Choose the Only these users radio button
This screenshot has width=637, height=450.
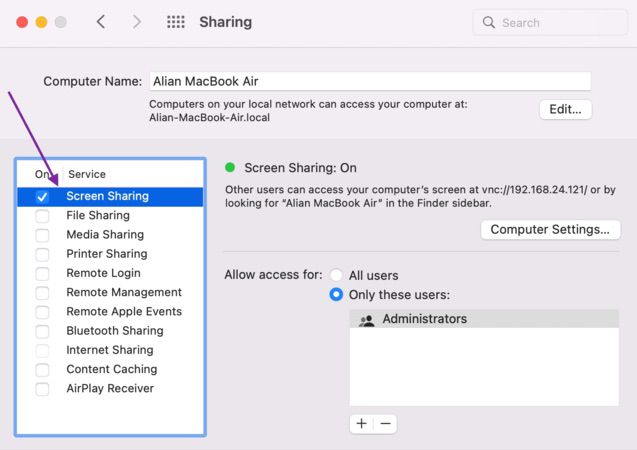click(x=336, y=294)
